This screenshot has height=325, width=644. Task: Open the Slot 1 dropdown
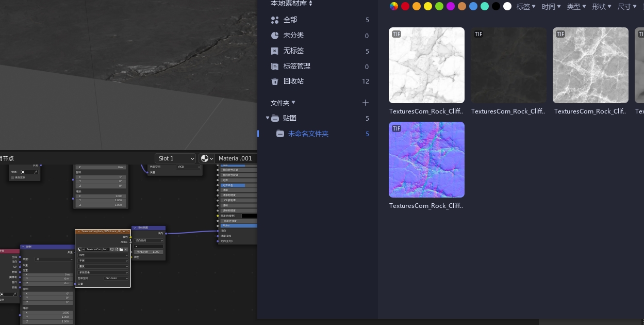[x=175, y=158]
